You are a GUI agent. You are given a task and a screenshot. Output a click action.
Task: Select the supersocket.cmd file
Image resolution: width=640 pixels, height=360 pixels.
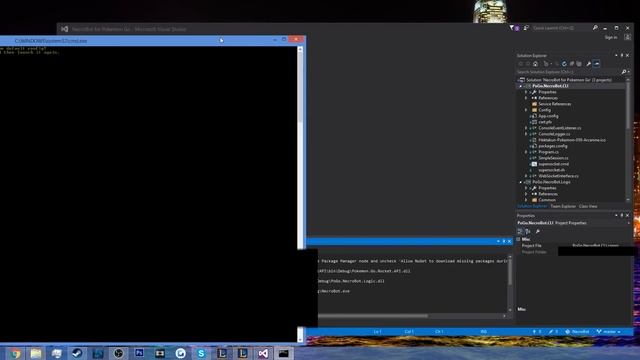click(553, 164)
